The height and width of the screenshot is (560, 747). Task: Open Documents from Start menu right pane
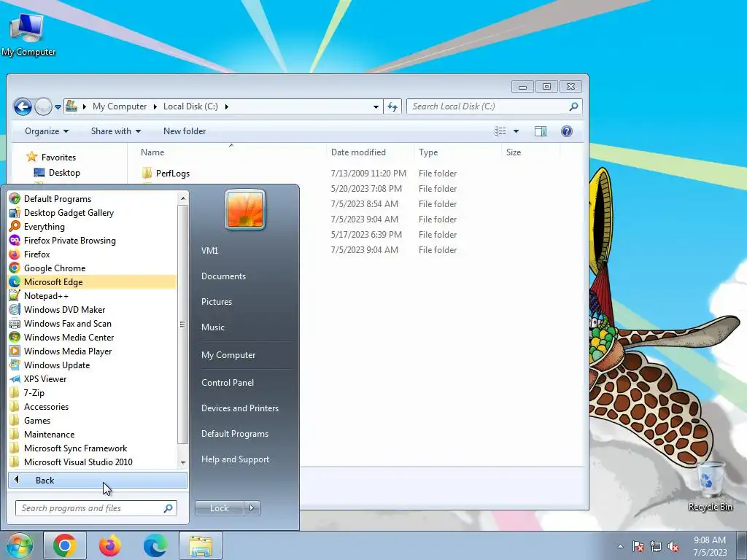pyautogui.click(x=223, y=276)
